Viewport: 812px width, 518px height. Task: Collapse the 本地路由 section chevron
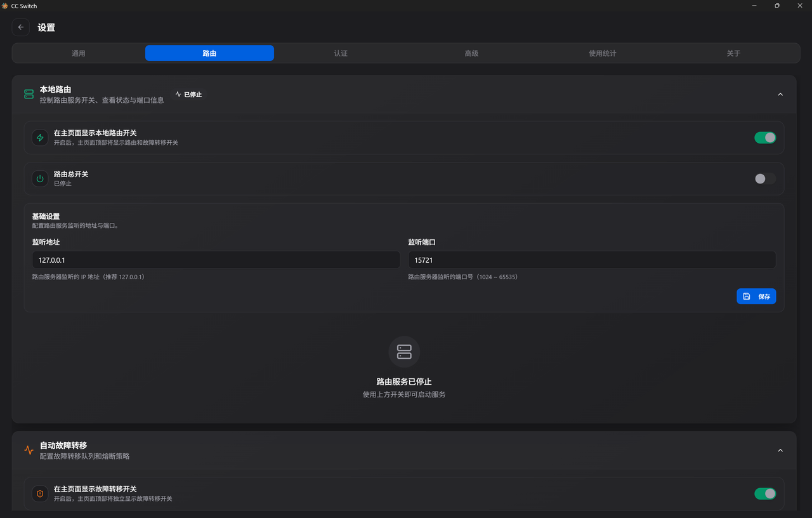[780, 95]
